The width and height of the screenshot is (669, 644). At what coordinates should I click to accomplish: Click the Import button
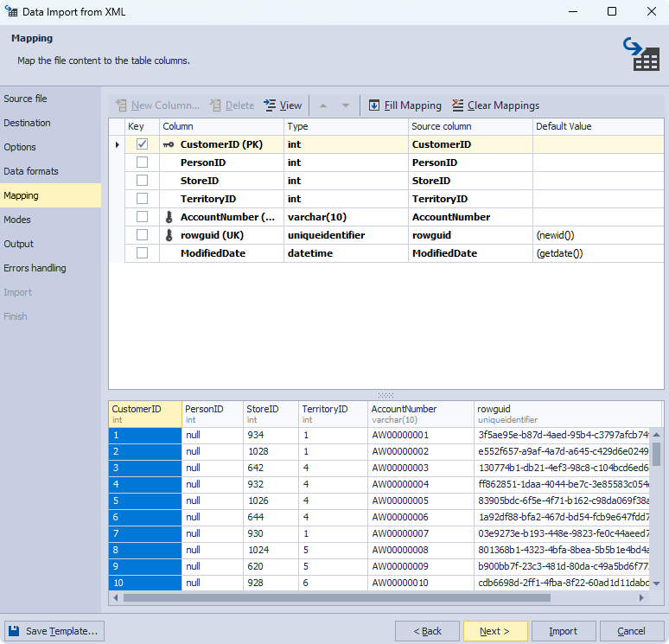pyautogui.click(x=564, y=631)
